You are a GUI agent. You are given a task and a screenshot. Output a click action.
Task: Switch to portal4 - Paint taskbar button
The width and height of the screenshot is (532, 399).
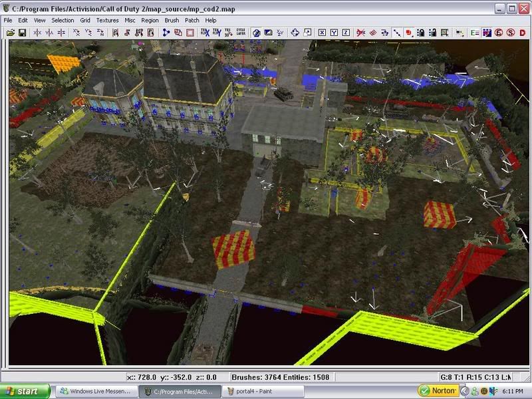(263, 391)
